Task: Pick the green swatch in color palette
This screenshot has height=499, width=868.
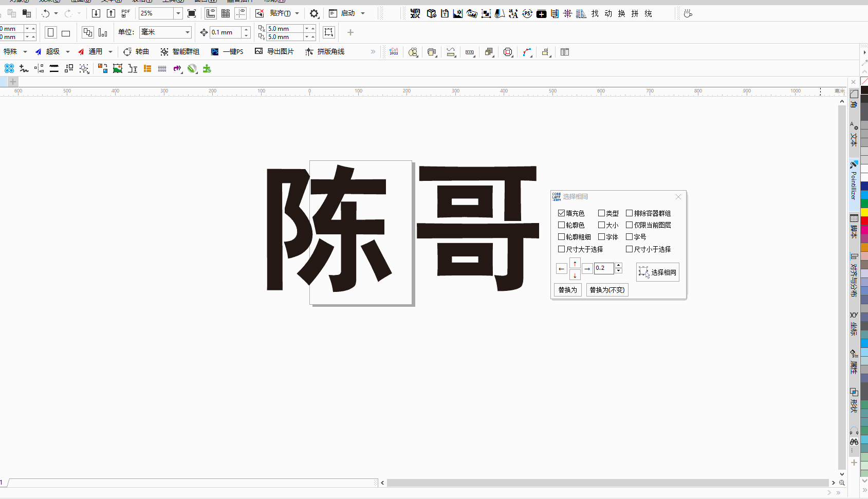Action: click(x=864, y=204)
